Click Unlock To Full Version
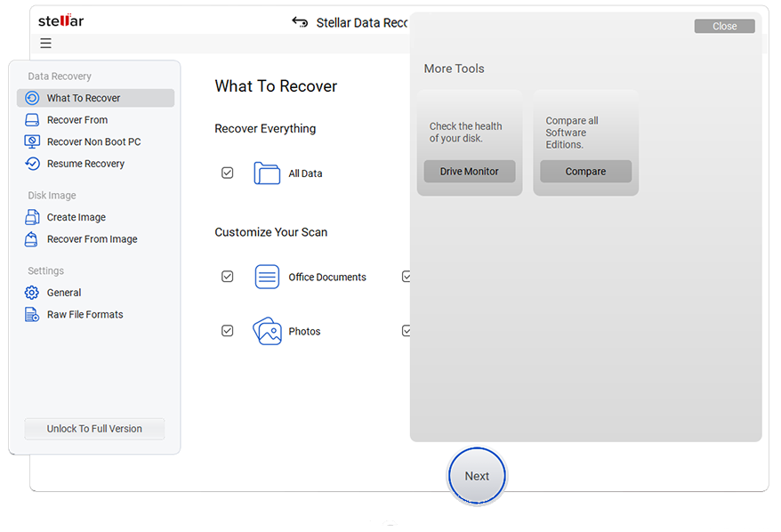This screenshot has width=781, height=532. [x=94, y=429]
